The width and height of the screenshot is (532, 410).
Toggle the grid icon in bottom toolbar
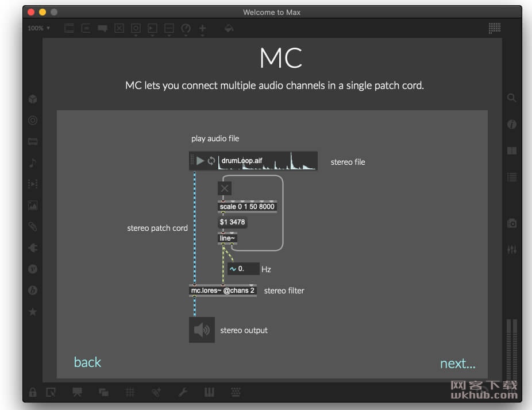(130, 392)
